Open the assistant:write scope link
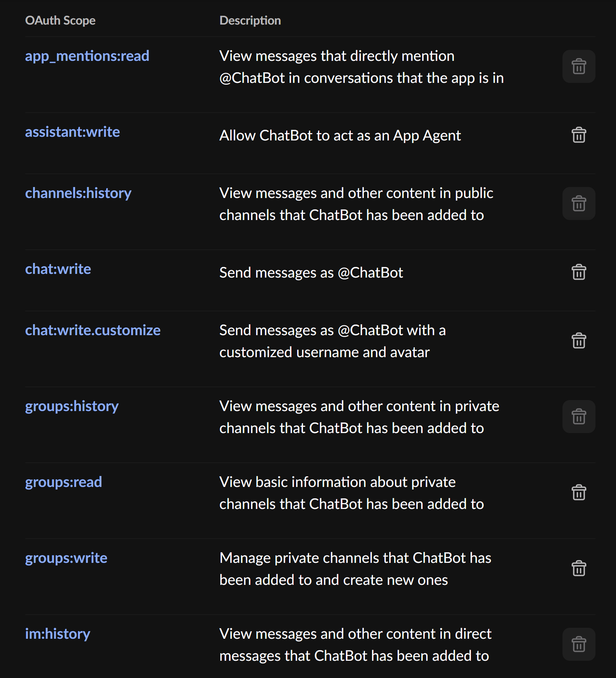Viewport: 616px width, 678px height. (73, 132)
